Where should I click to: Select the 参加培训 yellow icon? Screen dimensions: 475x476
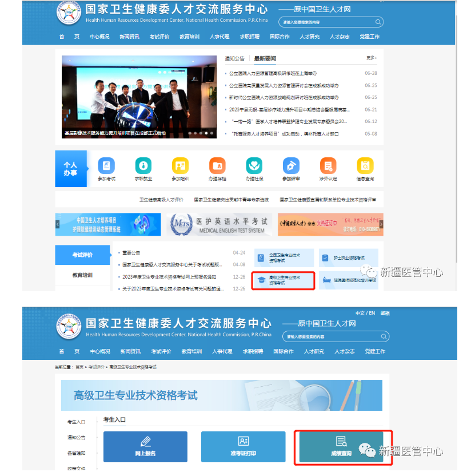180,166
